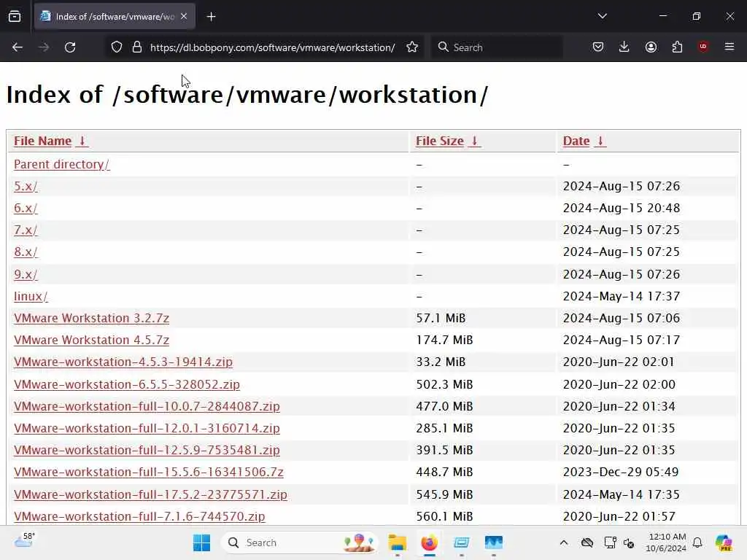747x560 pixels.
Task: Click the 2024-Aug-15 20:48 date
Action: click(622, 208)
